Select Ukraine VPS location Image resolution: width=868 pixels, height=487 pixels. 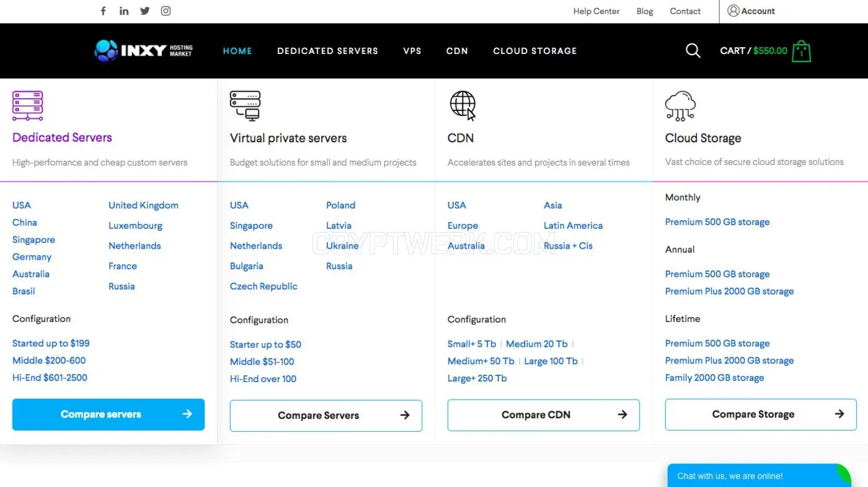point(342,246)
